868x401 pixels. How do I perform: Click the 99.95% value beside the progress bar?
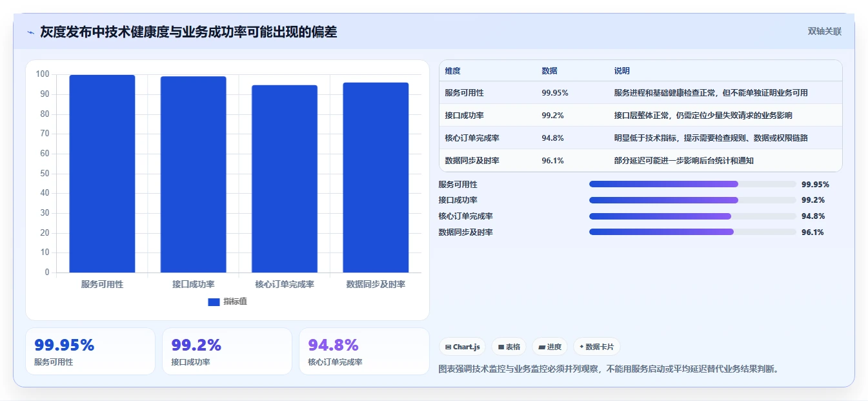point(815,185)
